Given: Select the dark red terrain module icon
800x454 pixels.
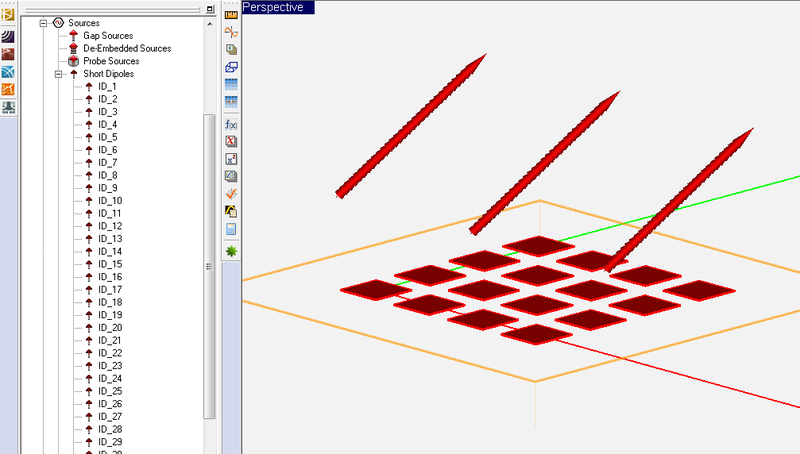Looking at the screenshot, I should pyautogui.click(x=8, y=54).
